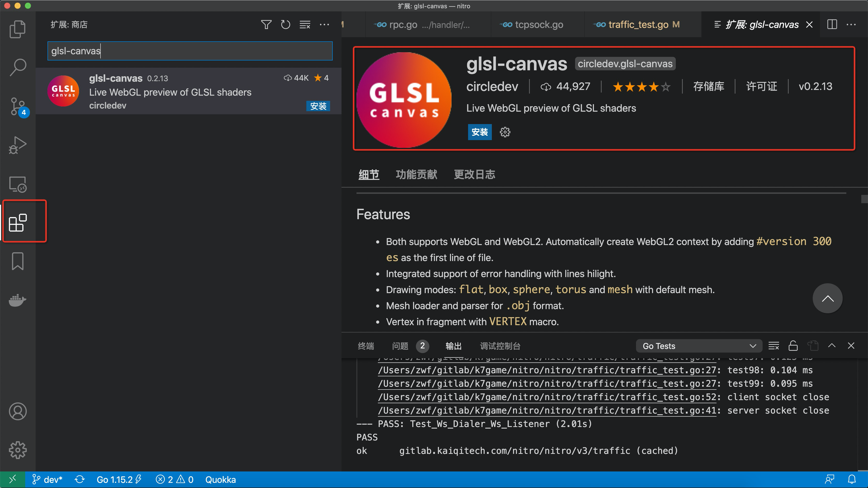Open traffic_test.go:52 client socket close link

click(x=547, y=397)
